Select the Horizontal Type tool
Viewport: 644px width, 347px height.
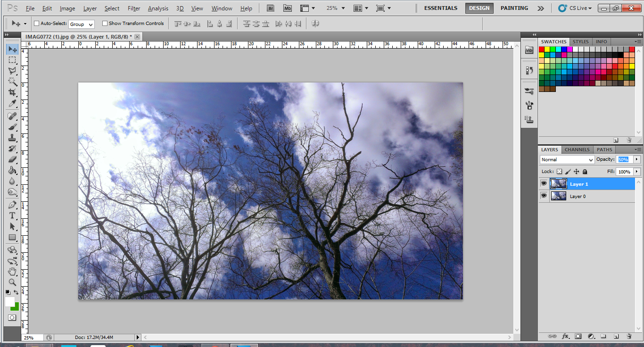pos(12,215)
